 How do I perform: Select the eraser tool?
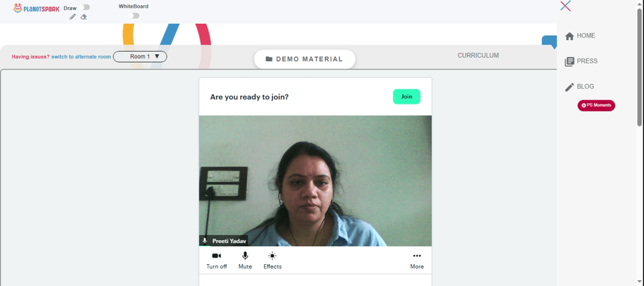point(84,17)
